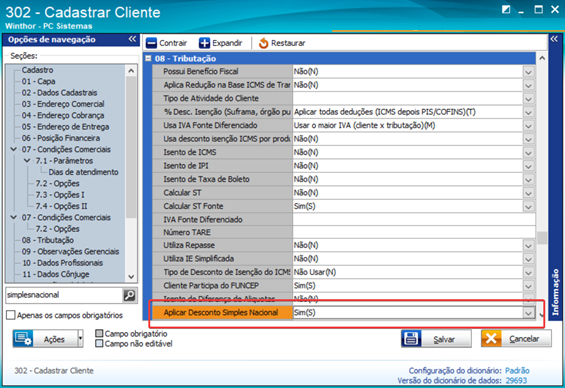Open Isento de IPI dropdown
The width and height of the screenshot is (565, 388).
point(528,166)
